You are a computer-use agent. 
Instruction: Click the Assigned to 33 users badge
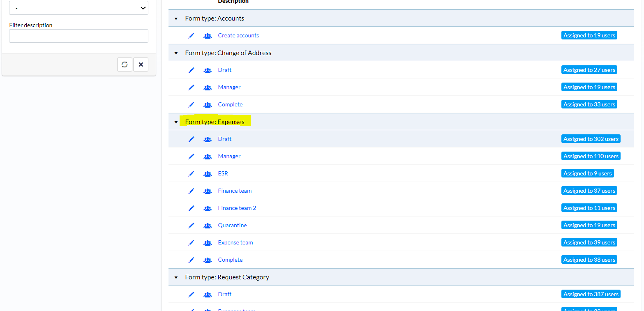[589, 104]
